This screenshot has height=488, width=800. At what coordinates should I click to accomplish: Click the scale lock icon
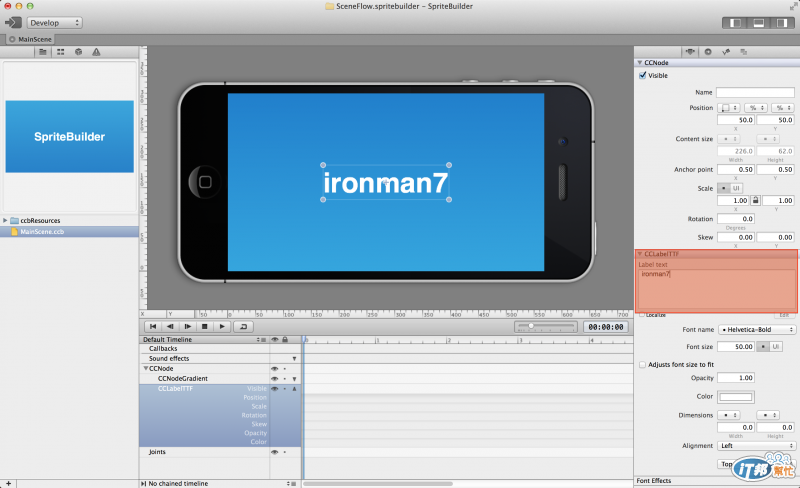tap(756, 201)
